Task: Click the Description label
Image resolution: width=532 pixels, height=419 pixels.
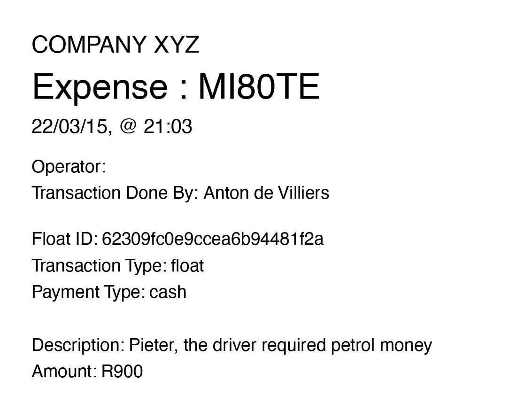Action: tap(78, 345)
